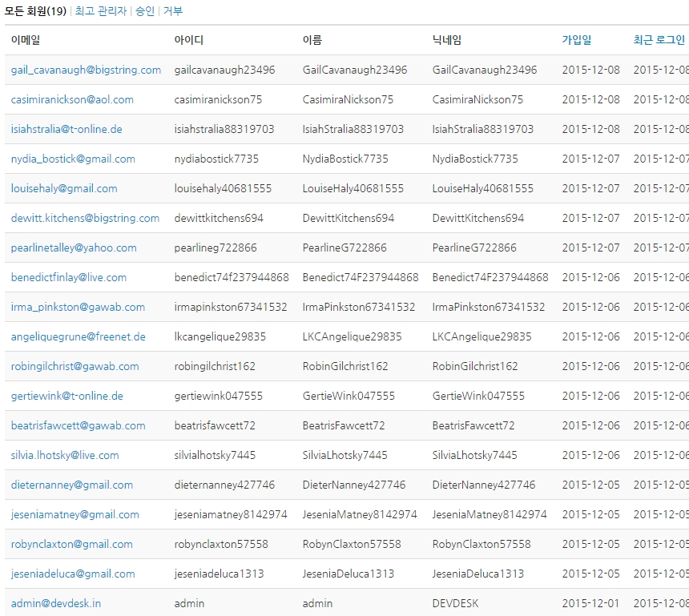689x616 pixels.
Task: Open email gertiewink@t-online.de
Action: (66, 397)
